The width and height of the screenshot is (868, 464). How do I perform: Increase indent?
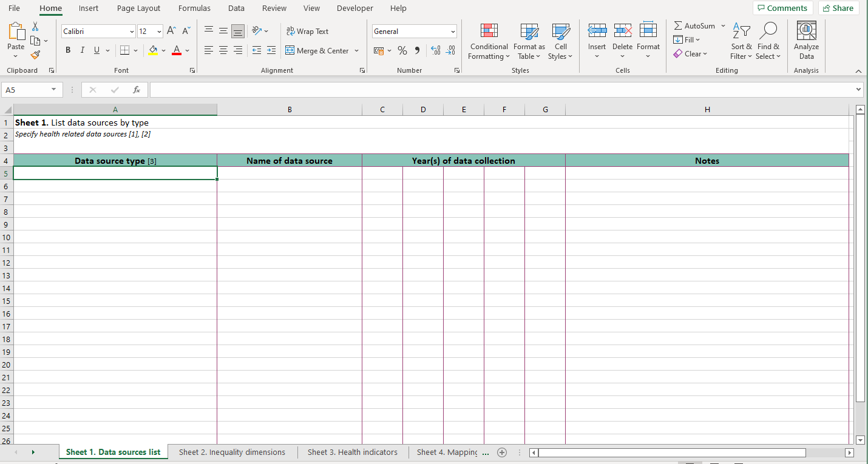(271, 50)
